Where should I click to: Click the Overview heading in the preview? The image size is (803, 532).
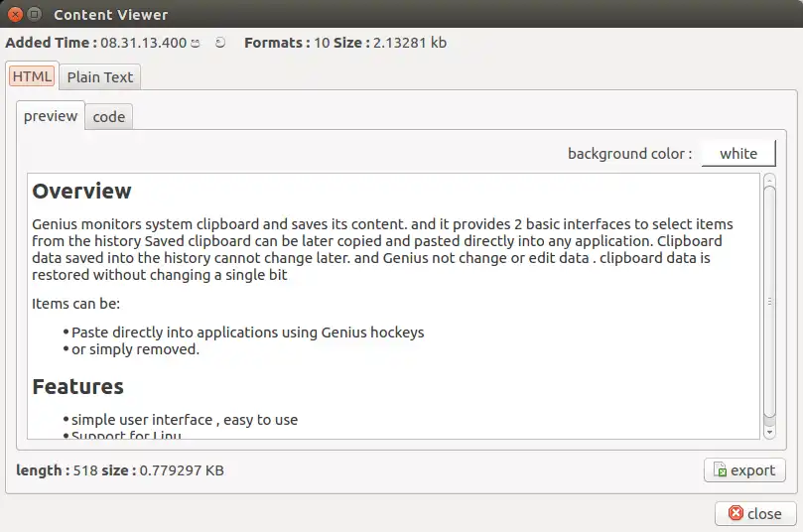pos(82,191)
